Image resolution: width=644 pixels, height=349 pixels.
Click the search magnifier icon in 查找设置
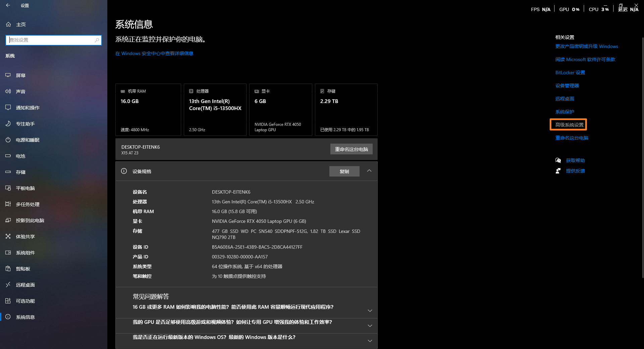97,40
